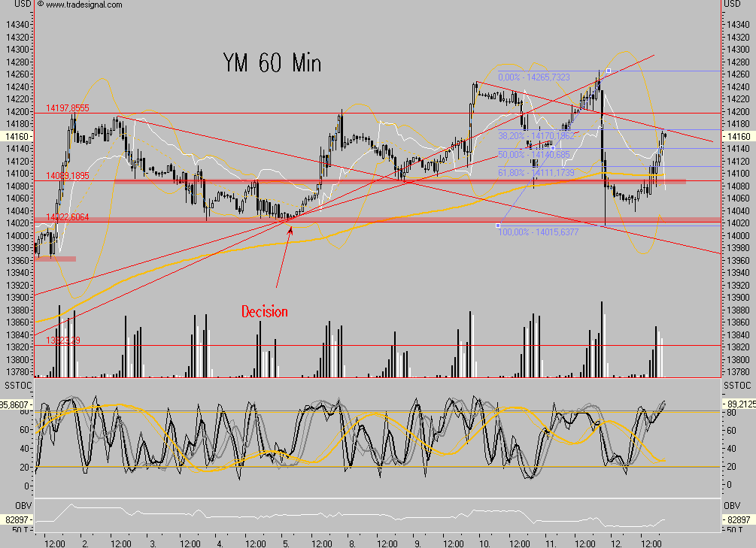Screen dimensions: 756x548
Task: Click the SSTOC indicator label on the left
Action: pos(16,385)
